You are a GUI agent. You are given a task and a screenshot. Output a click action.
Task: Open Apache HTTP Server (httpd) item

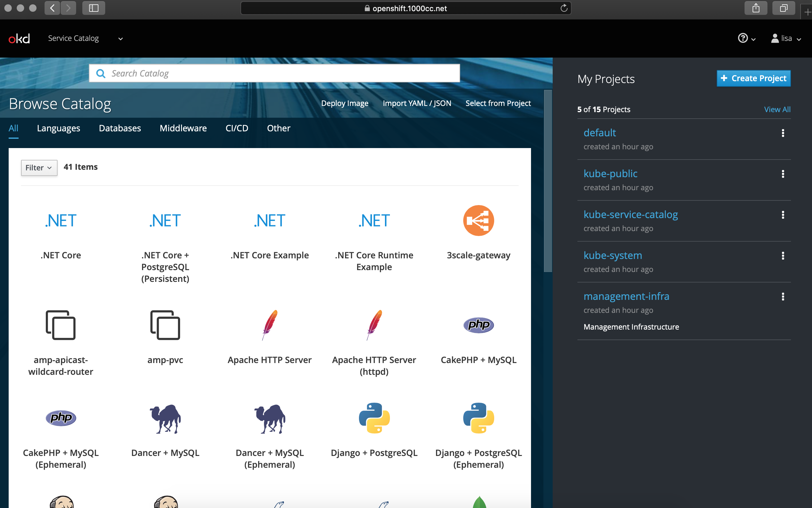click(374, 343)
